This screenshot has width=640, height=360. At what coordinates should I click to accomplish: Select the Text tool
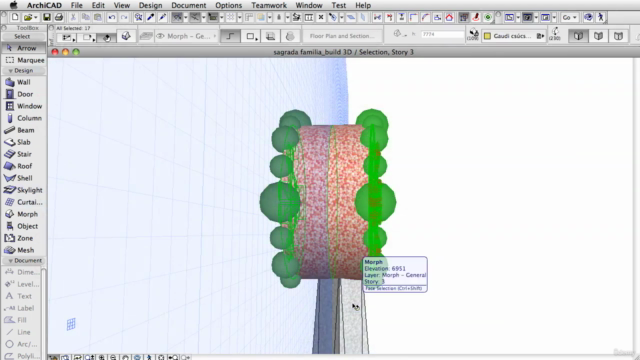(x=21, y=296)
